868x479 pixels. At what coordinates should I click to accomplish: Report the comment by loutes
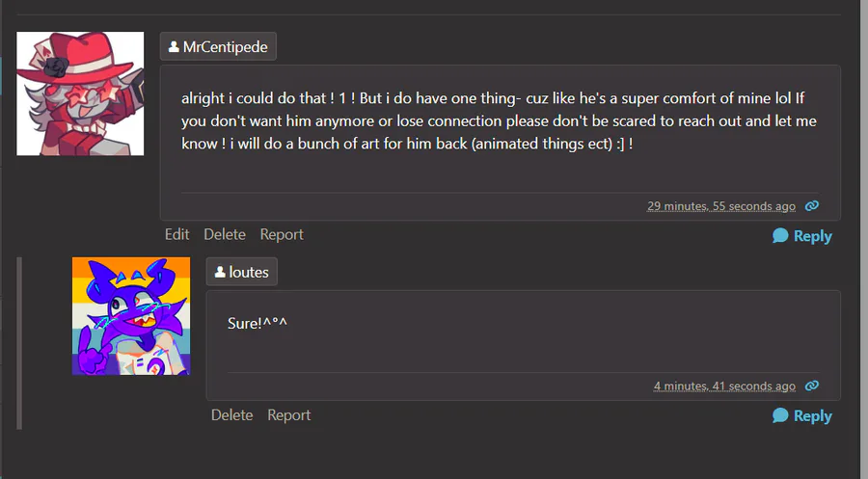pos(289,414)
